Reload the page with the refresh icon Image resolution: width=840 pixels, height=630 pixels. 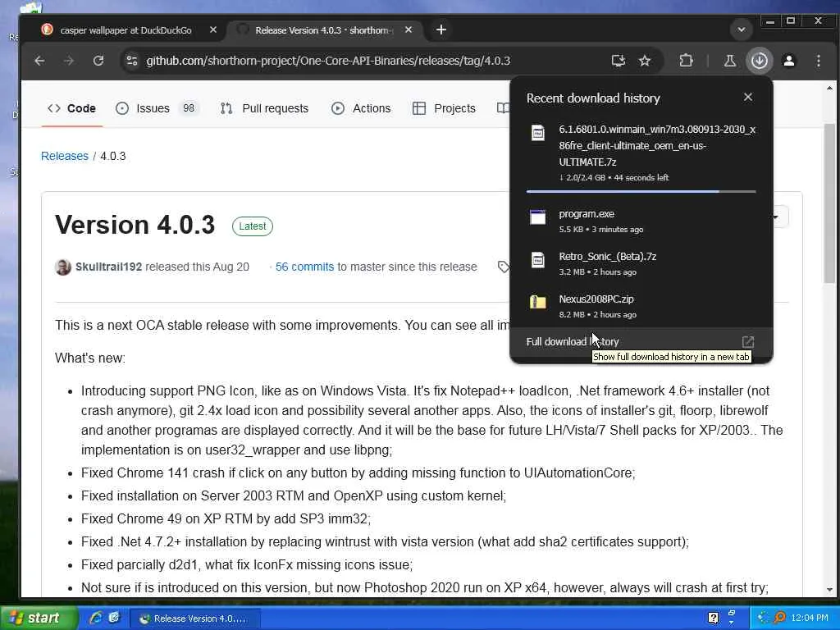(x=98, y=61)
